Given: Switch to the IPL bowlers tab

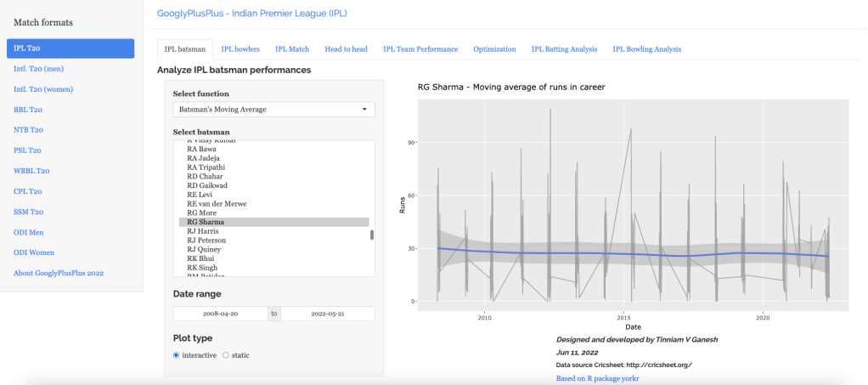Looking at the screenshot, I should (240, 49).
